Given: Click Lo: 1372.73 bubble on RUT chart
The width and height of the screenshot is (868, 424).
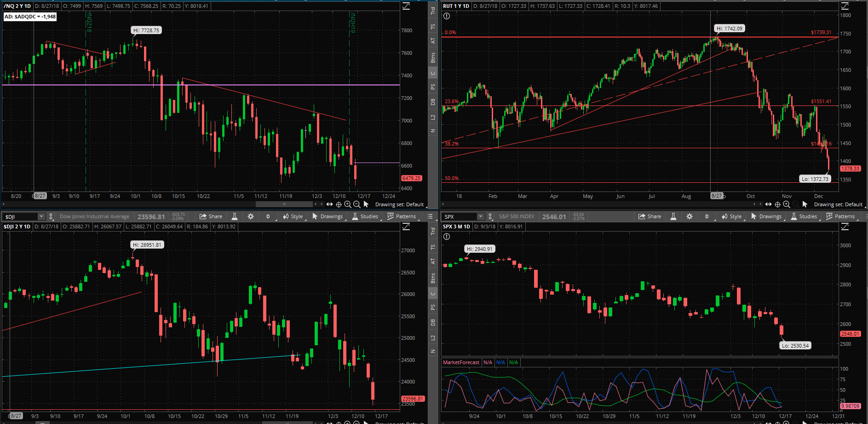Looking at the screenshot, I should coord(815,179).
